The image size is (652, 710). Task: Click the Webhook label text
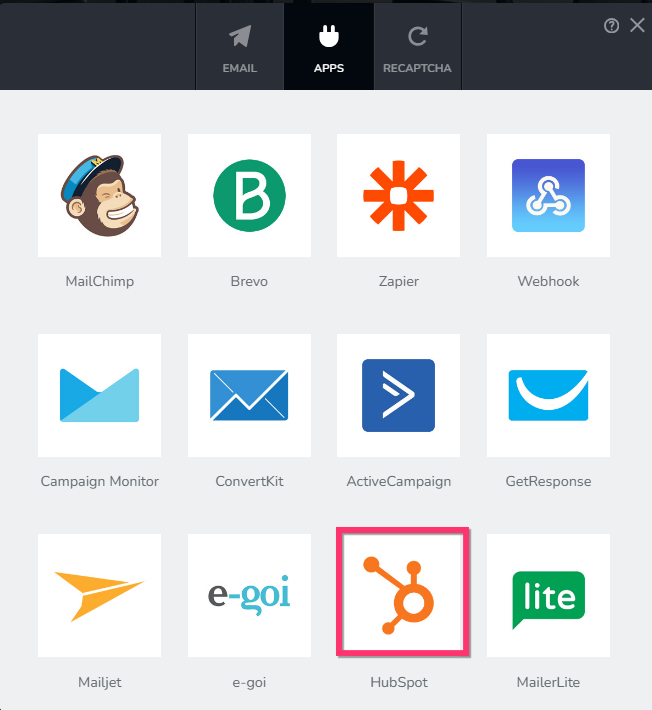pos(548,281)
